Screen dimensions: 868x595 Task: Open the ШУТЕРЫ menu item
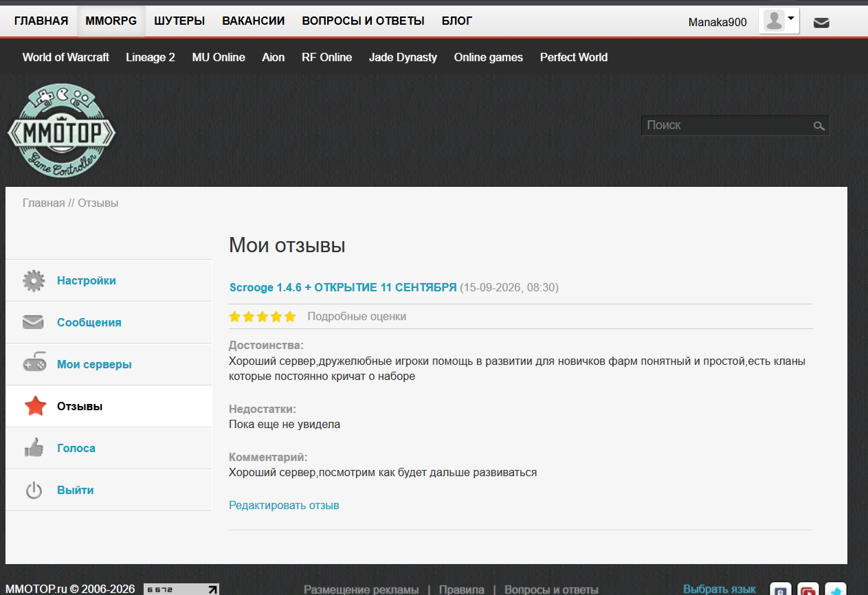click(x=179, y=21)
